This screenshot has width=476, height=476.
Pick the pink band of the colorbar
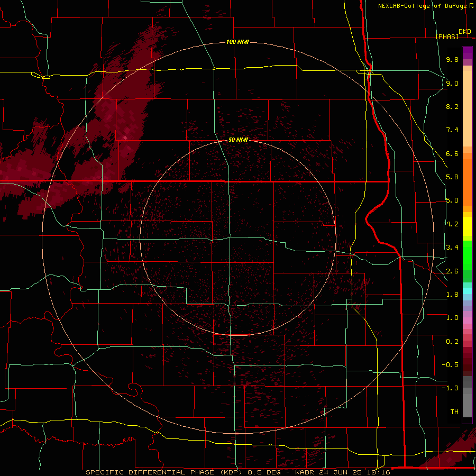click(x=467, y=321)
